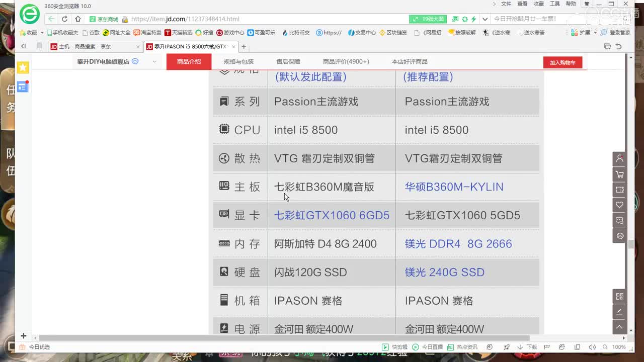The width and height of the screenshot is (644, 362).
Task: Open 登录管家 login manager
Action: pyautogui.click(x=616, y=33)
